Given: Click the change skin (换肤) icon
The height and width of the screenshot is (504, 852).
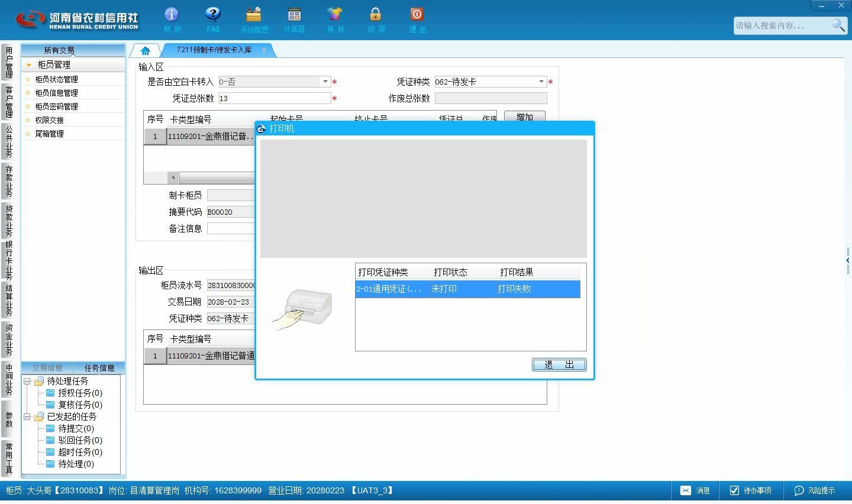Looking at the screenshot, I should (335, 14).
